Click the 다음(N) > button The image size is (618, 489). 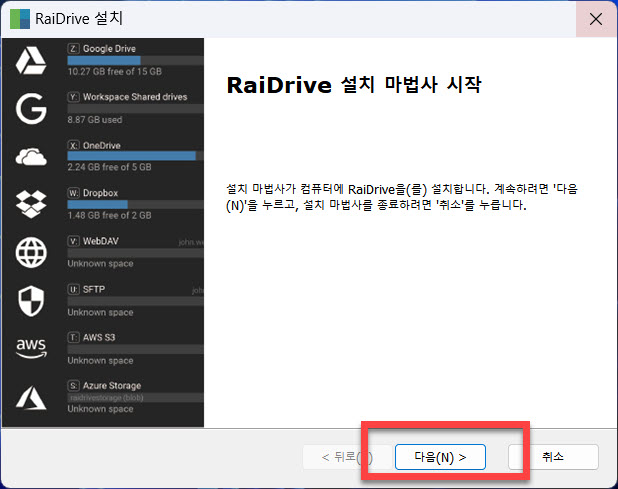pos(440,457)
